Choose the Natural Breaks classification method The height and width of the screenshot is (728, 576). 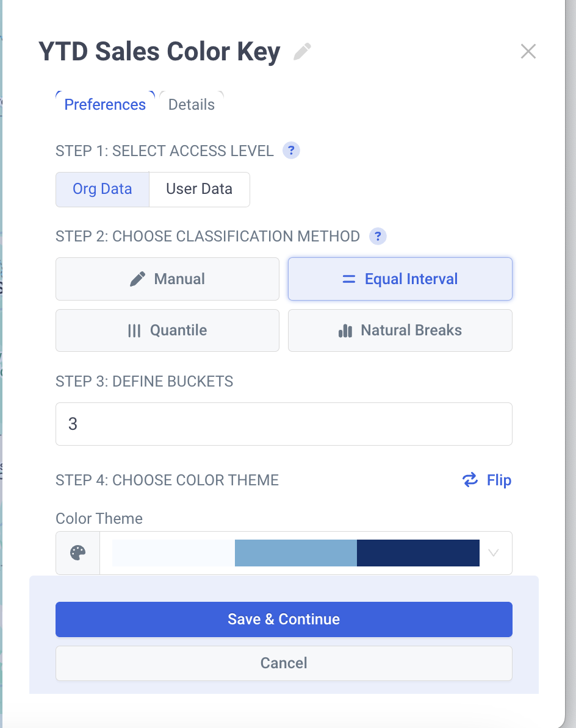(x=400, y=330)
